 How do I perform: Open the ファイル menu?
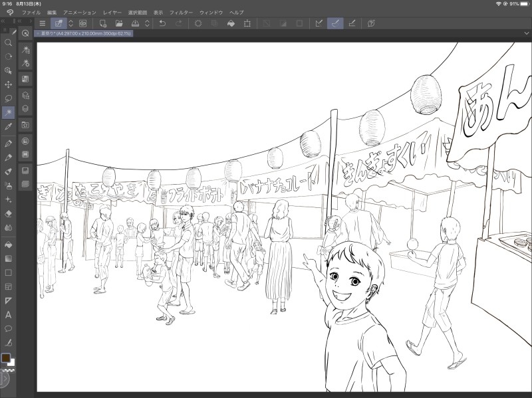coord(31,13)
